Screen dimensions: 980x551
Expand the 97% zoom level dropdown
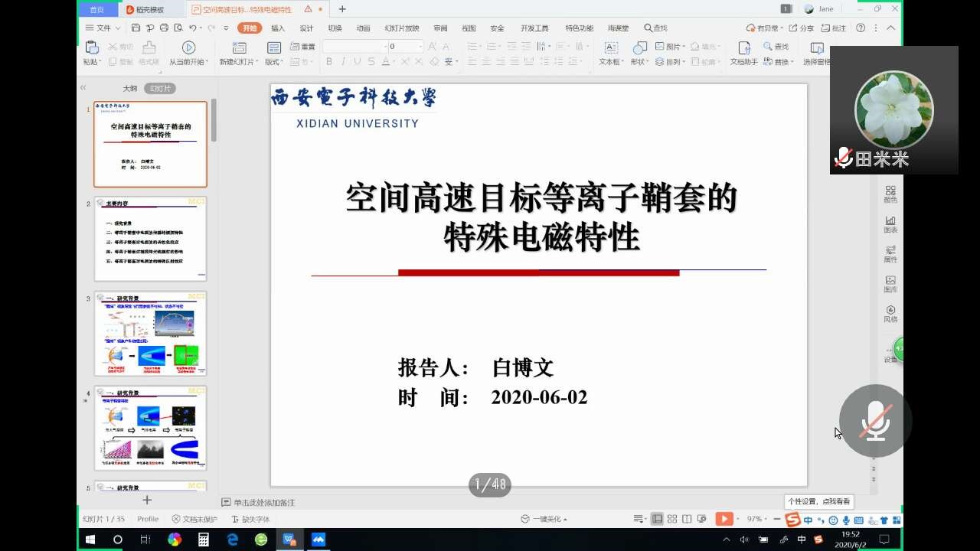(x=758, y=519)
